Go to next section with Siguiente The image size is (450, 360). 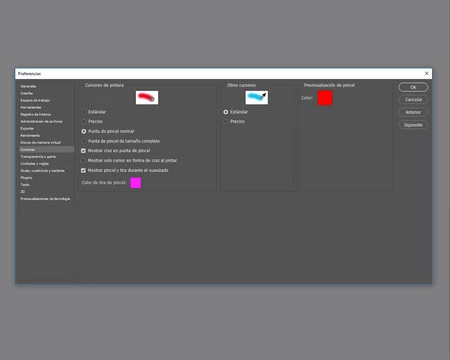[x=413, y=125]
